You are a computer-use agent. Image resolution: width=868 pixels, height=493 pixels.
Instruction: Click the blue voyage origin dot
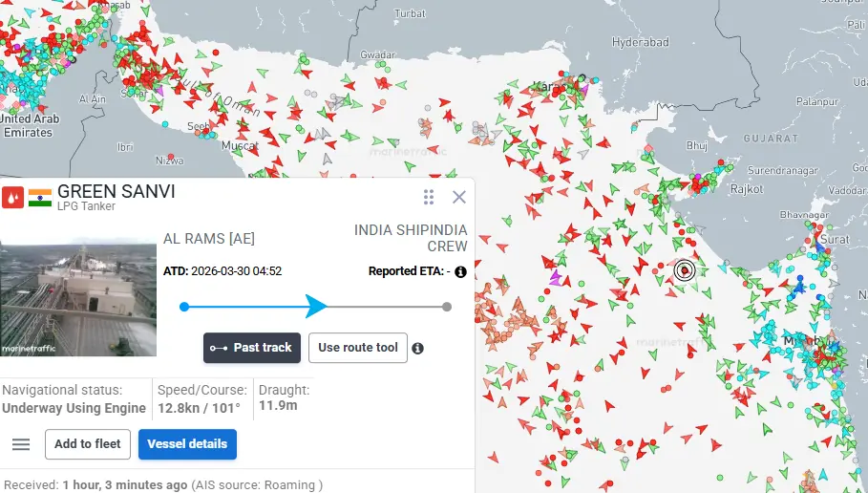(184, 307)
